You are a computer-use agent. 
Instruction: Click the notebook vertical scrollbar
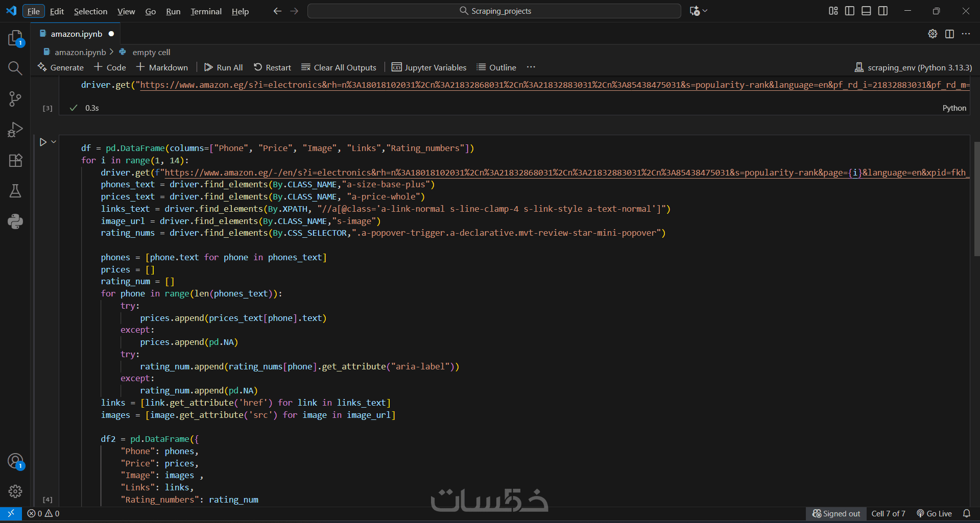click(x=976, y=199)
